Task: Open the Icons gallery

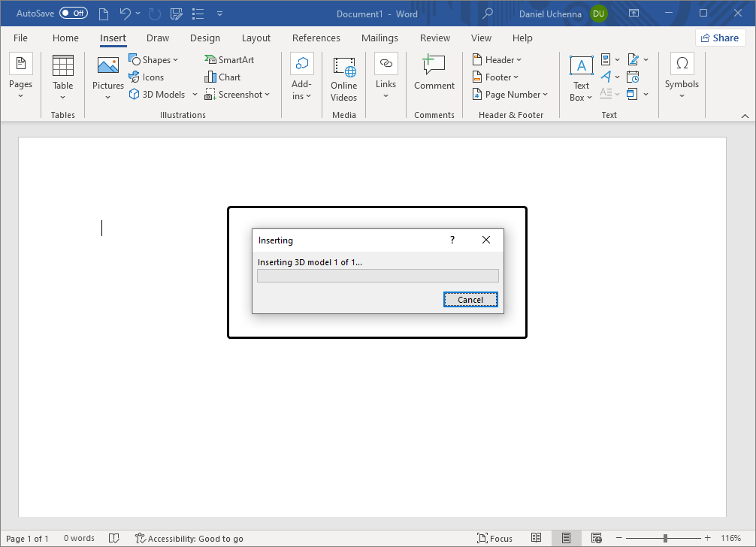Action: 147,77
